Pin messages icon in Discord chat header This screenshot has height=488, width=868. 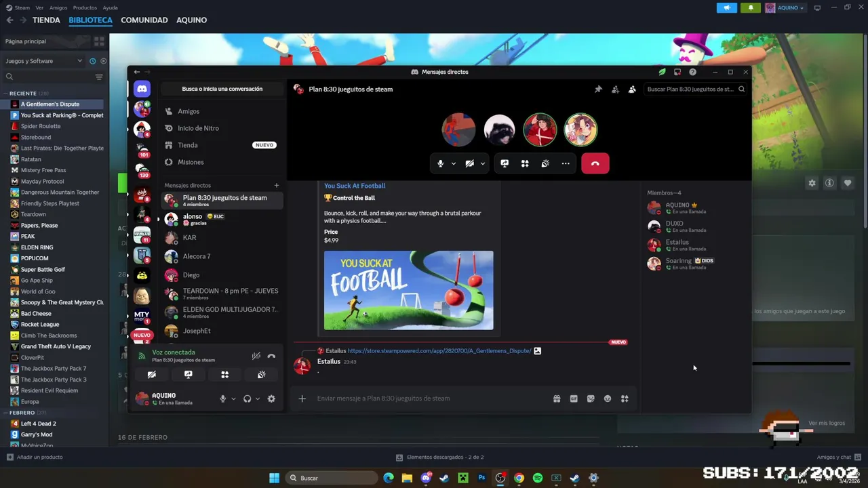(x=598, y=89)
